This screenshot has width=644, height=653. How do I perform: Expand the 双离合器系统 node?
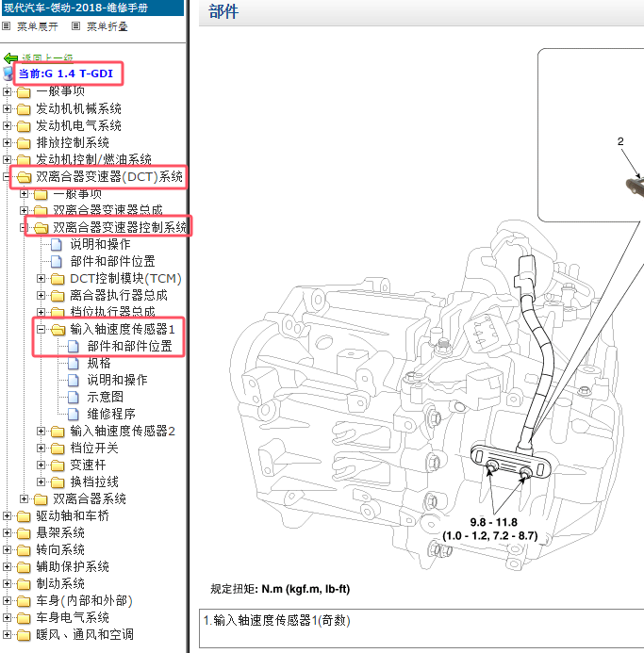(24, 498)
